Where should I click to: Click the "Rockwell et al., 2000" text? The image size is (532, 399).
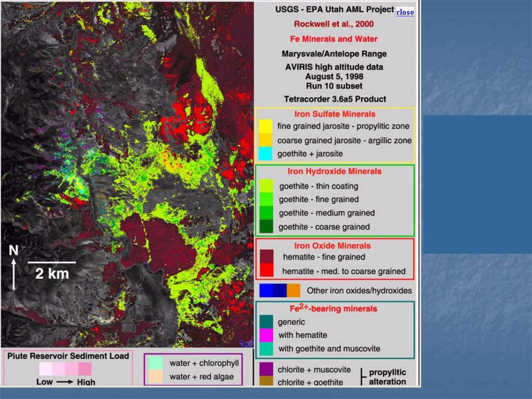(334, 24)
